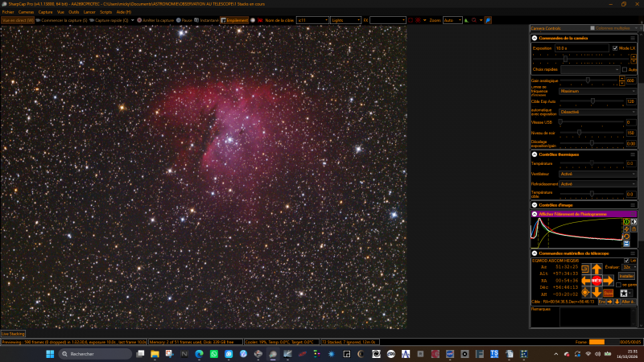Toggle the se garer park checkbox
644x362 pixels.
(618, 285)
